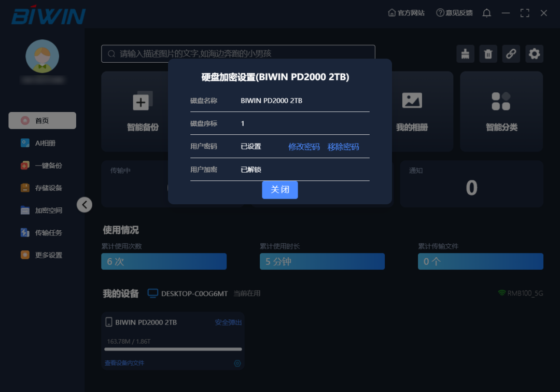Open 智能分类 smart classification card icon
This screenshot has width=560, height=392.
501,100
